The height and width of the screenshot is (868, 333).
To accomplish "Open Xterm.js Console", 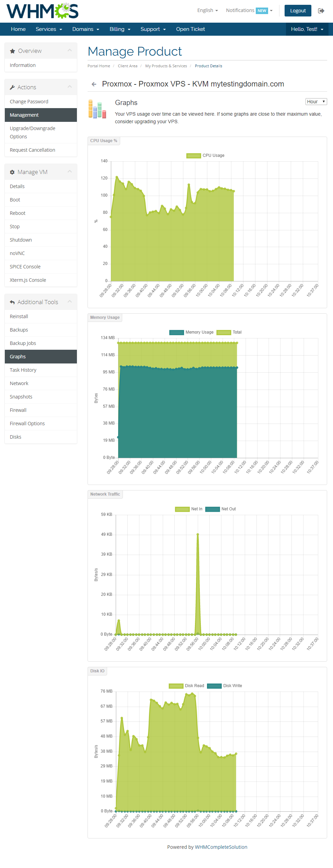I will tap(41, 280).
